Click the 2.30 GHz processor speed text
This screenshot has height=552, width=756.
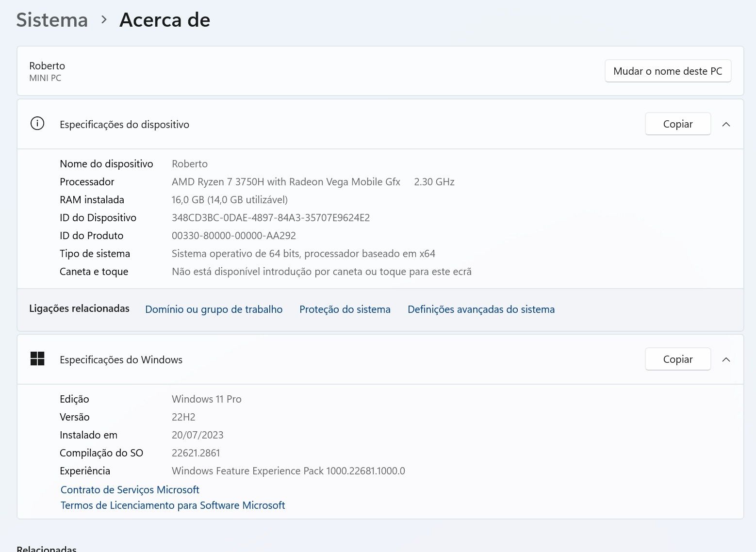click(434, 182)
